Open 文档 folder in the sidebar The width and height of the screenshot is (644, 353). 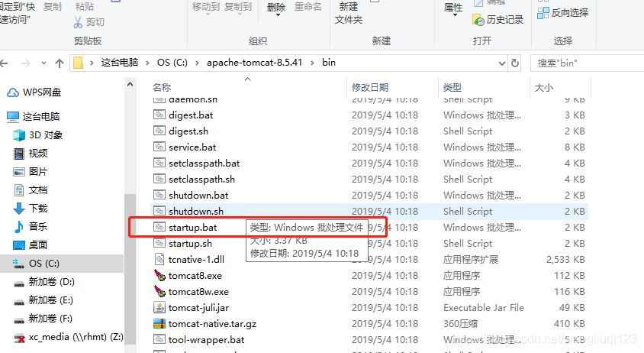31,189
